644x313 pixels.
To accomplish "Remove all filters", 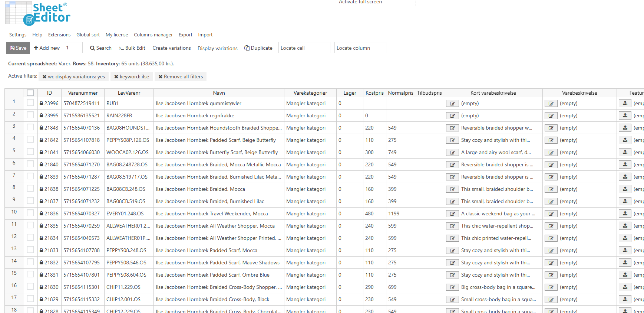I will click(x=181, y=76).
